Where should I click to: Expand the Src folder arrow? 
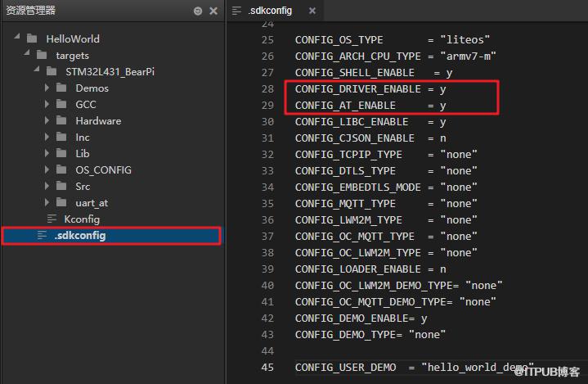47,186
